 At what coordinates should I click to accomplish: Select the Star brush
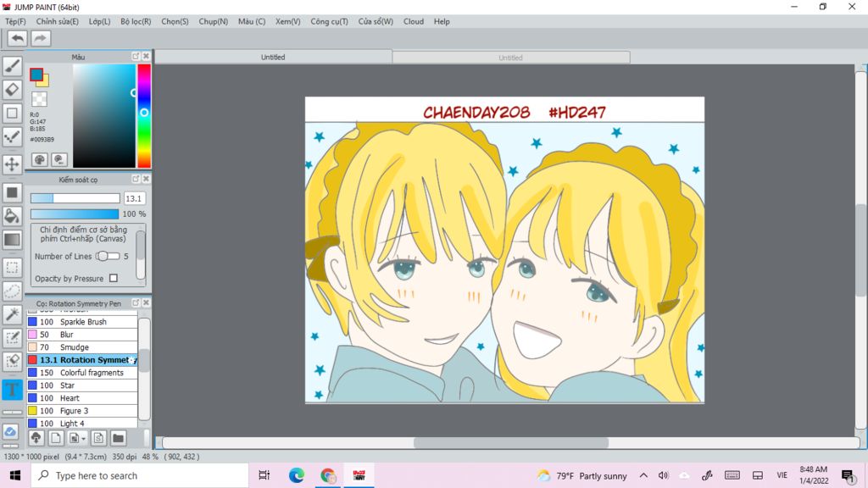82,385
